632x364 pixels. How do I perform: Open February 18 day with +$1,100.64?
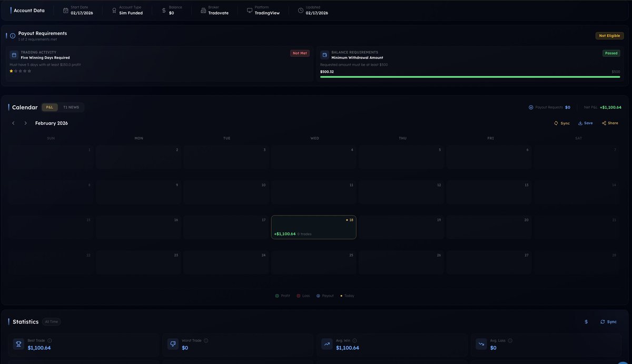coord(314,227)
